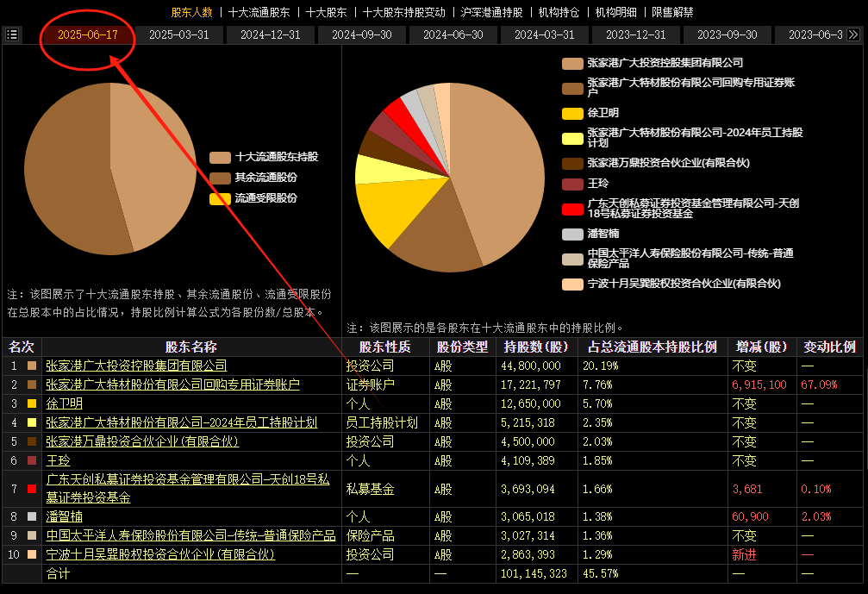This screenshot has height=594, width=868.
Task: Open the 机构持仓 tab
Action: (559, 12)
